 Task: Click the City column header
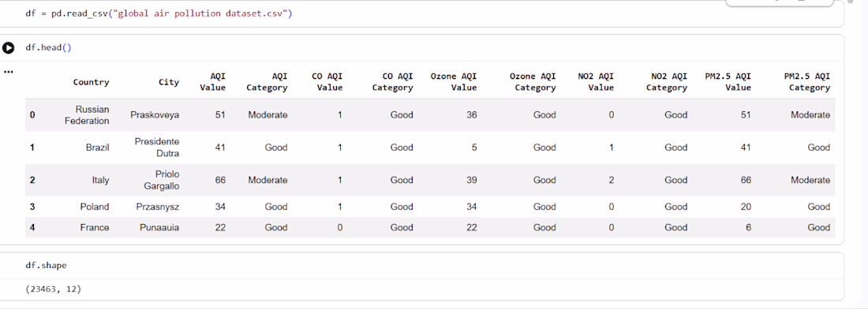tap(169, 82)
